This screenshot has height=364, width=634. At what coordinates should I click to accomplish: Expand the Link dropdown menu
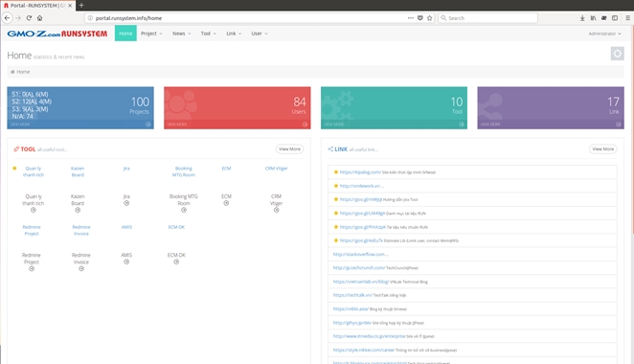point(234,34)
